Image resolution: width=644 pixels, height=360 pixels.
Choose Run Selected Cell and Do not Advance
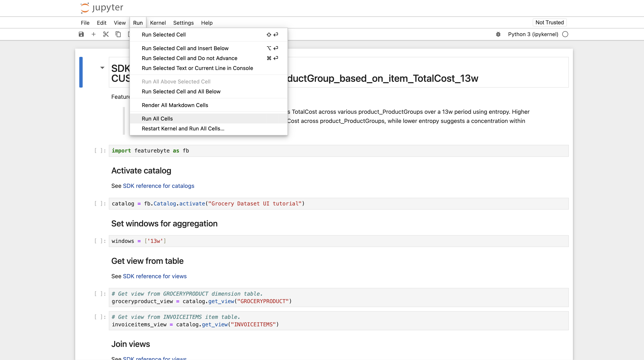209,58
